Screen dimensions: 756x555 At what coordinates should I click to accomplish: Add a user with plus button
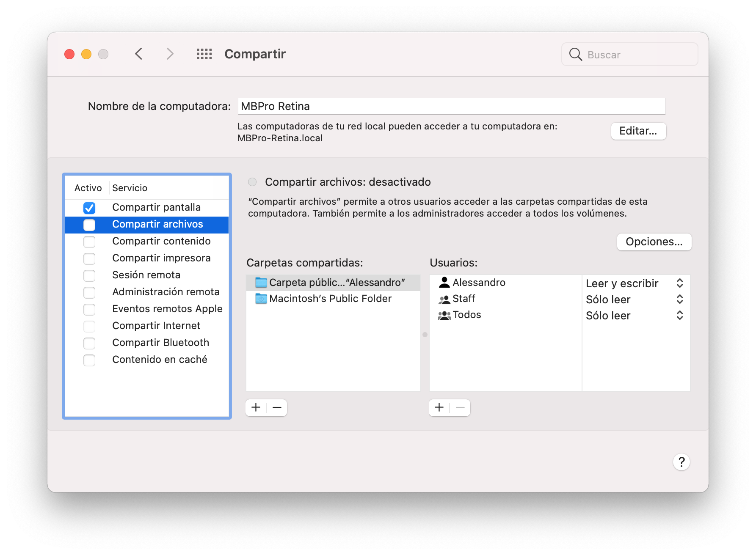pyautogui.click(x=439, y=407)
